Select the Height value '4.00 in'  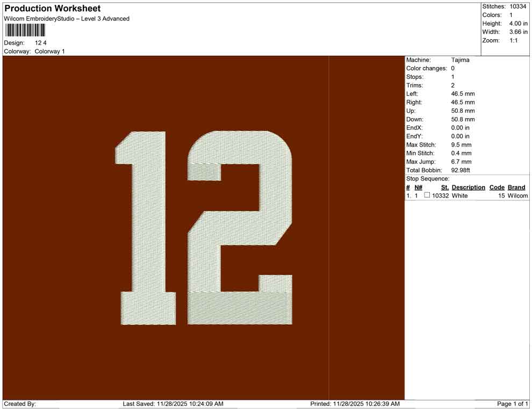click(516, 23)
